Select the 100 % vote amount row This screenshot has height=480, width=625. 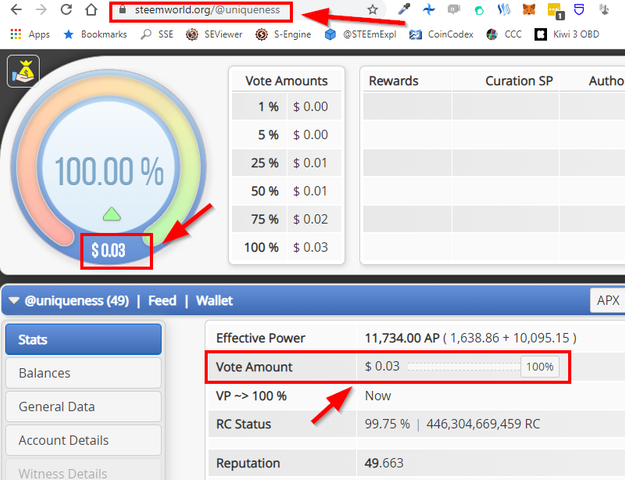pyautogui.click(x=287, y=247)
